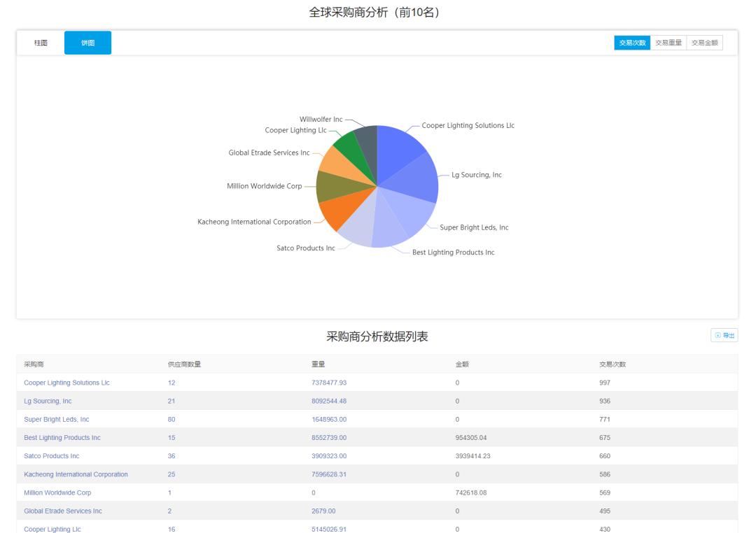Screen dimensions: 756x533
Task: Open the Kacheong International Corporation buyer link
Action: tap(76, 474)
